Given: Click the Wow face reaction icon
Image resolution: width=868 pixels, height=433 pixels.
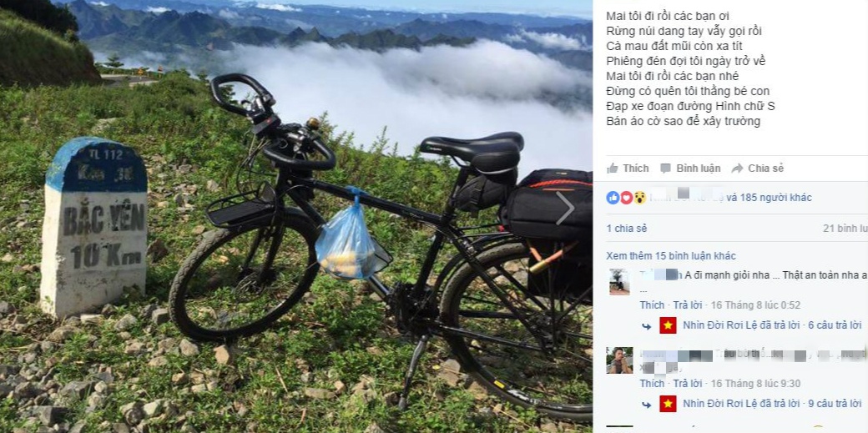Looking at the screenshot, I should (x=639, y=198).
